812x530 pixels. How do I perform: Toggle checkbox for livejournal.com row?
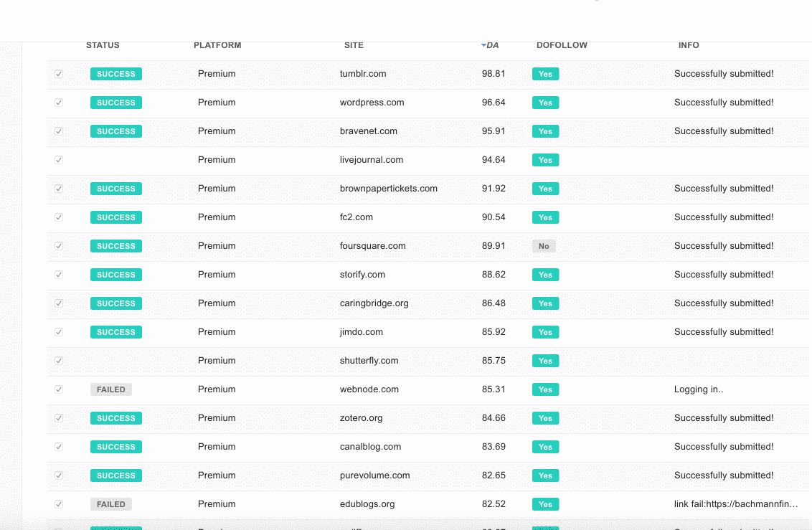click(59, 160)
